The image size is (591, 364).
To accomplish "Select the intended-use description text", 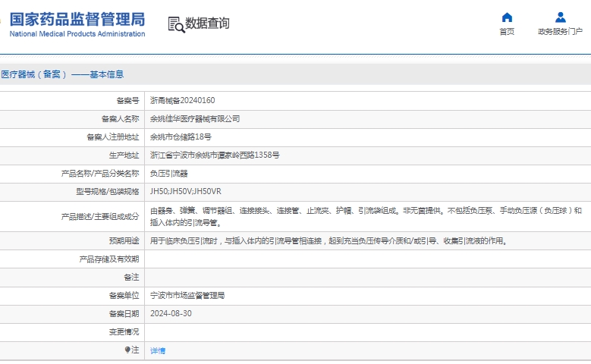I will coord(329,241).
